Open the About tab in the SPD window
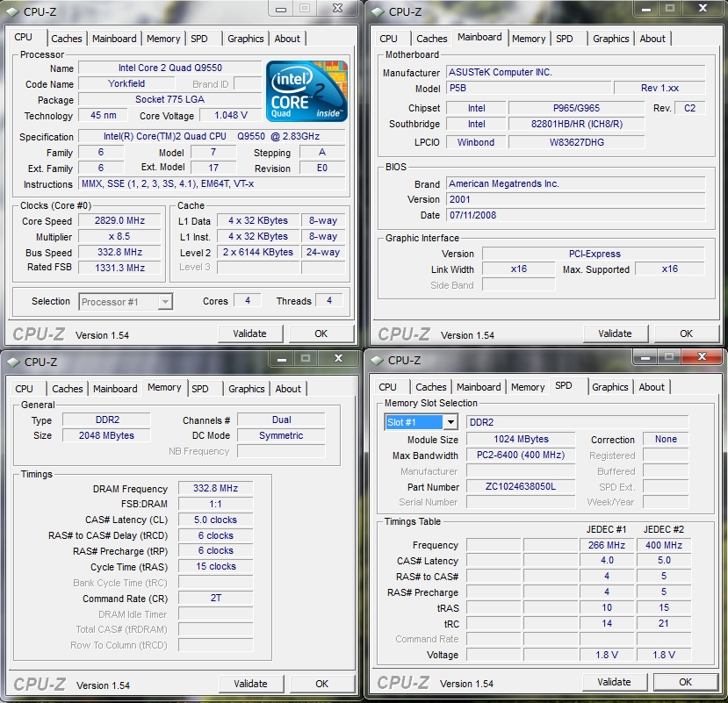 (x=652, y=387)
